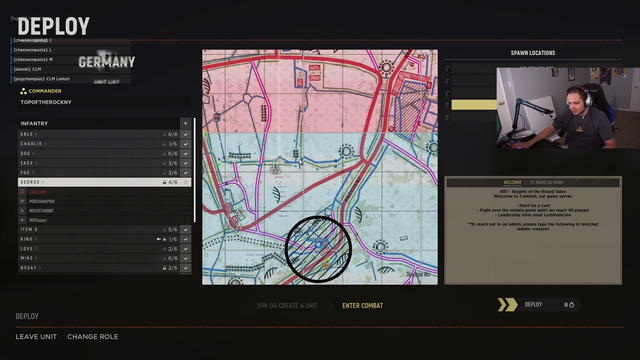
Task: Click the streamer webcam overlay
Action: pyautogui.click(x=568, y=108)
